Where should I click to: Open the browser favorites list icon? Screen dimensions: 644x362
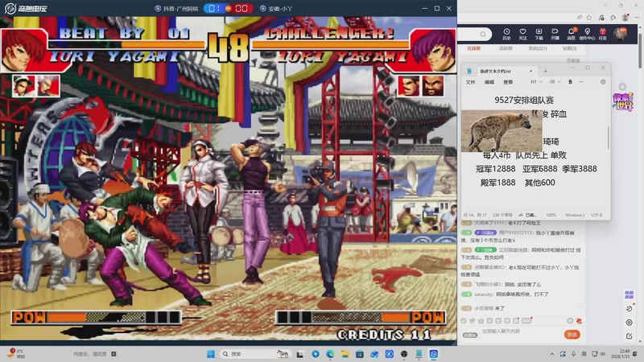coord(613,17)
